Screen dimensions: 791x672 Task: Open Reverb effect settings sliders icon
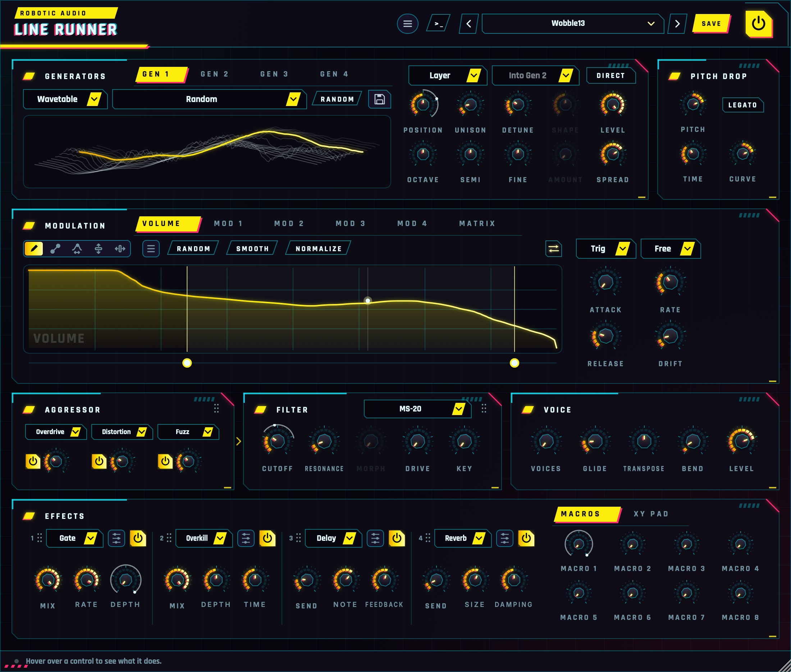coord(505,538)
